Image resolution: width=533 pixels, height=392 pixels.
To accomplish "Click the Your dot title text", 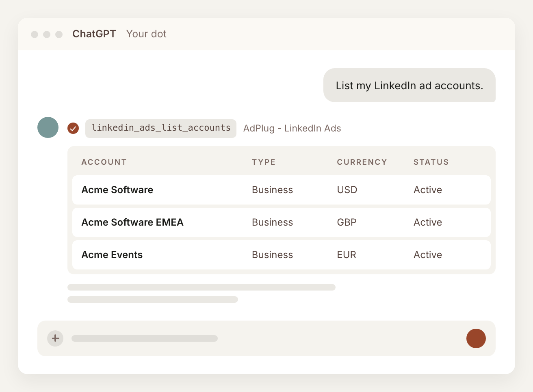I will tap(146, 34).
